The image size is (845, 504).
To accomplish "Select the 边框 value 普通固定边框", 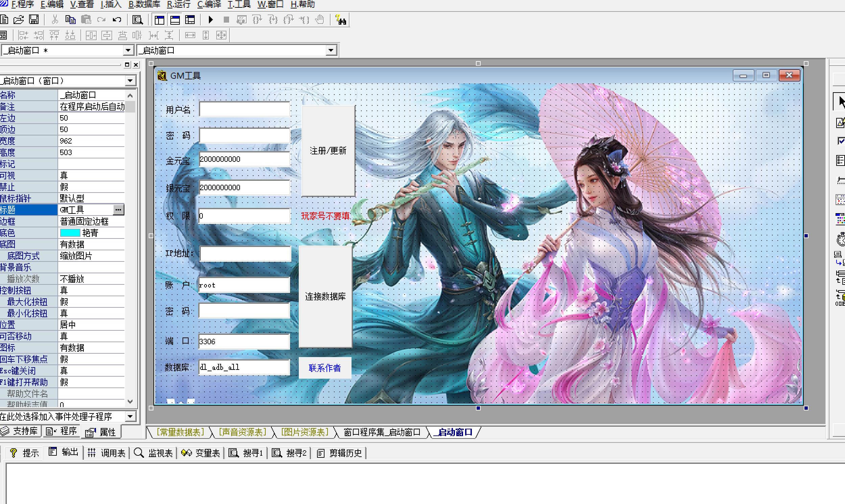I will click(91, 222).
